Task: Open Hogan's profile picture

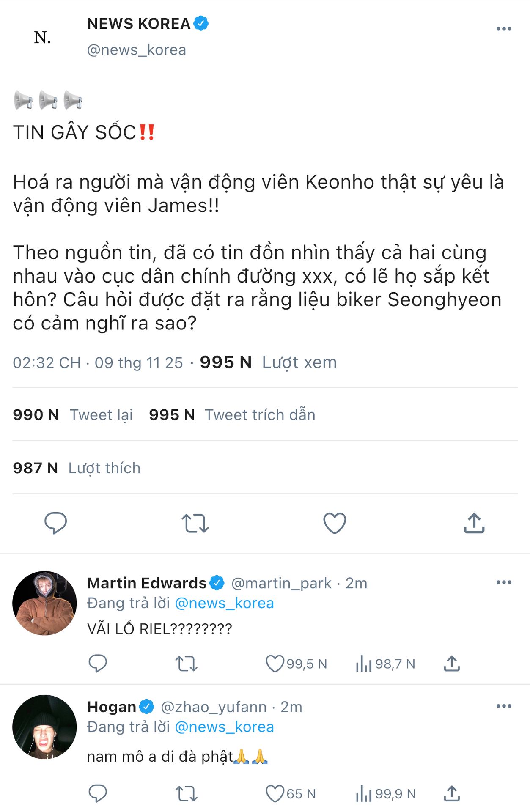Action: coord(45,727)
